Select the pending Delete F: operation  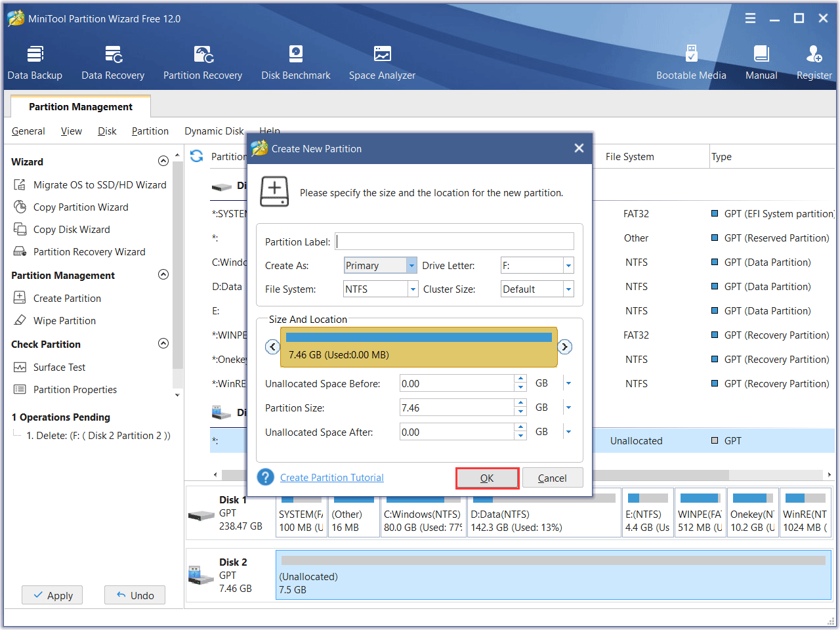(98, 436)
